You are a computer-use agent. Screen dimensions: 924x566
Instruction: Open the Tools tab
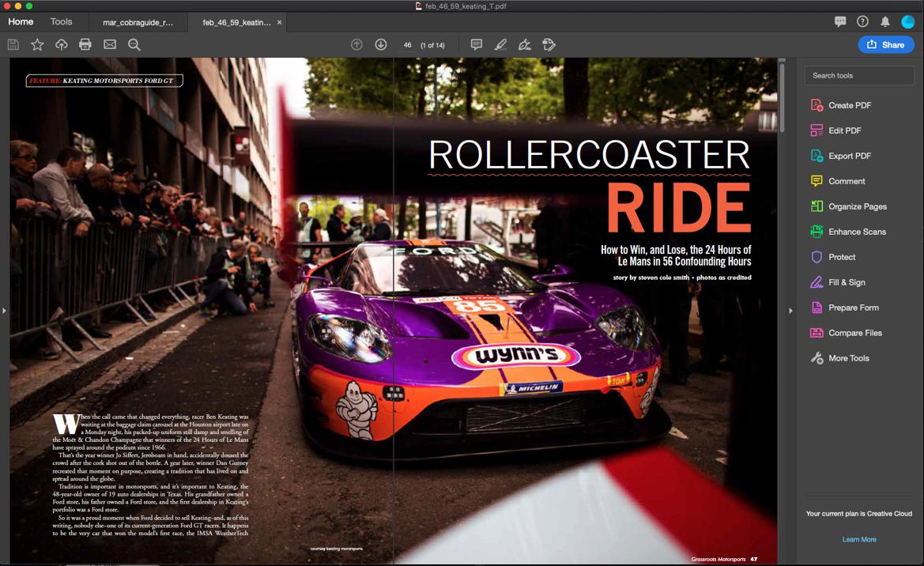pyautogui.click(x=62, y=21)
